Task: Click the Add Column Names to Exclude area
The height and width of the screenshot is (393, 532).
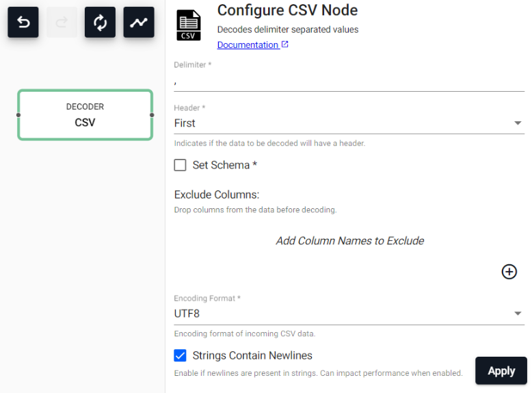Action: 349,241
